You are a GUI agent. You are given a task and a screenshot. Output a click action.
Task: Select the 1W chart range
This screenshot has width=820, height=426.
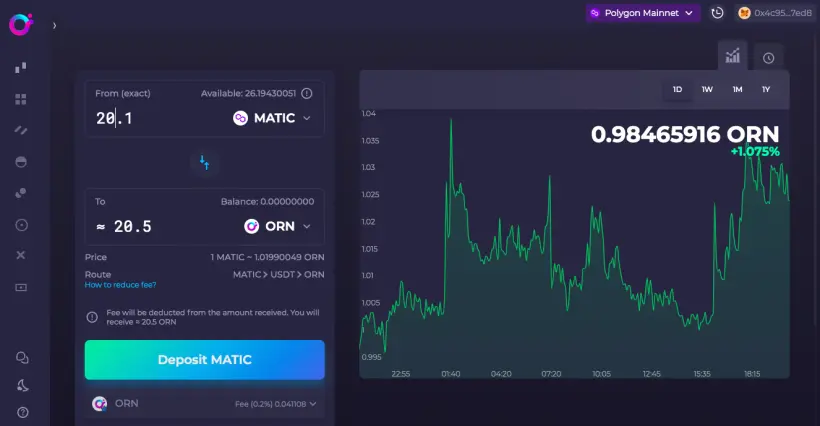707,89
